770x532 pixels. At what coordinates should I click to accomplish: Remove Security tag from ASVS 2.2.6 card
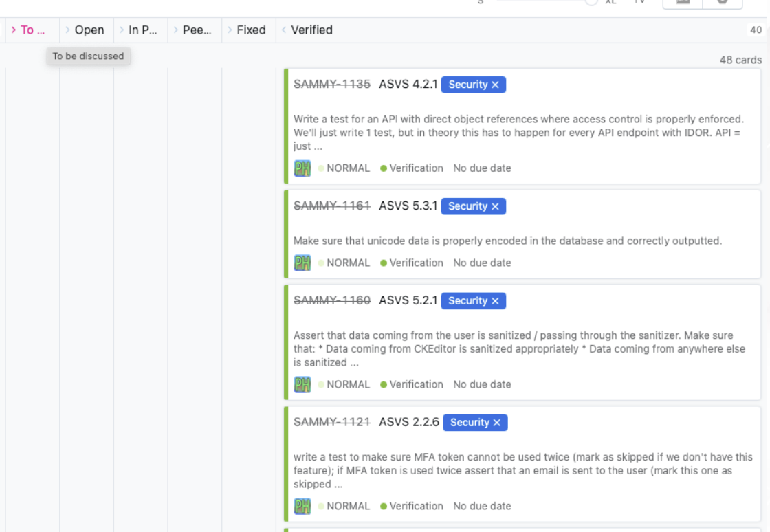(496, 423)
